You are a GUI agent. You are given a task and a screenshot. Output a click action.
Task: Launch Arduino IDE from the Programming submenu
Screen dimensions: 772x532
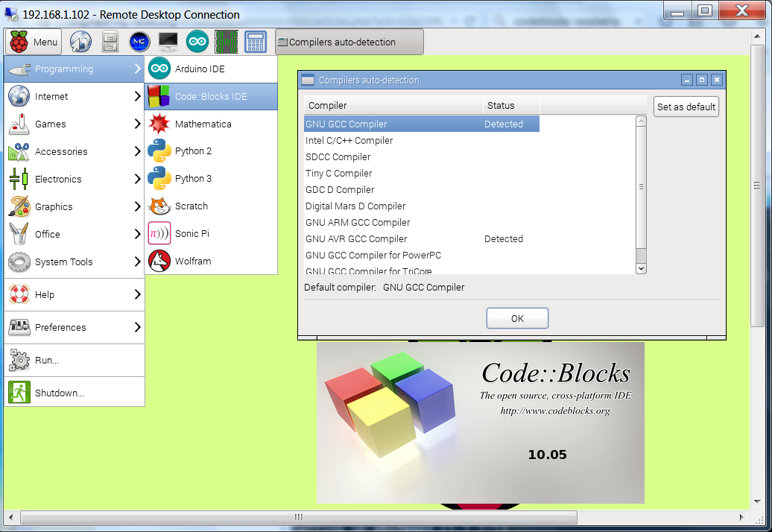(200, 69)
